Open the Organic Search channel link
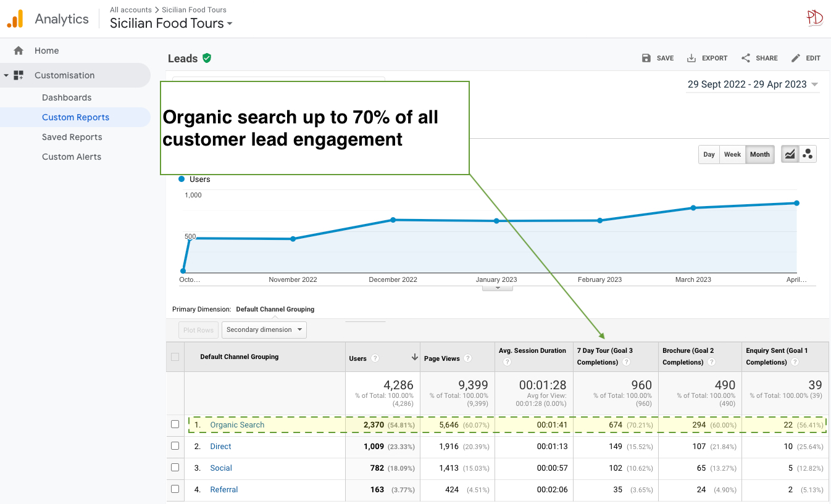Viewport: 831px width, 504px height. [237, 424]
